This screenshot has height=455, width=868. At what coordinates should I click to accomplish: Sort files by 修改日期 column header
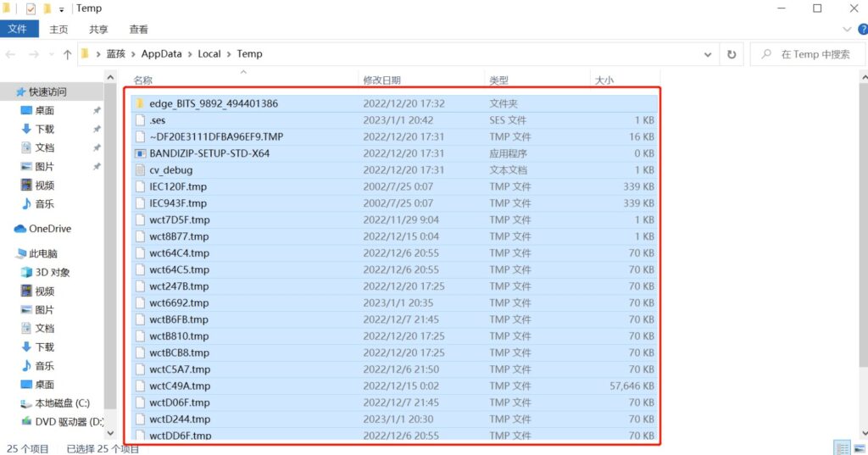tap(381, 80)
